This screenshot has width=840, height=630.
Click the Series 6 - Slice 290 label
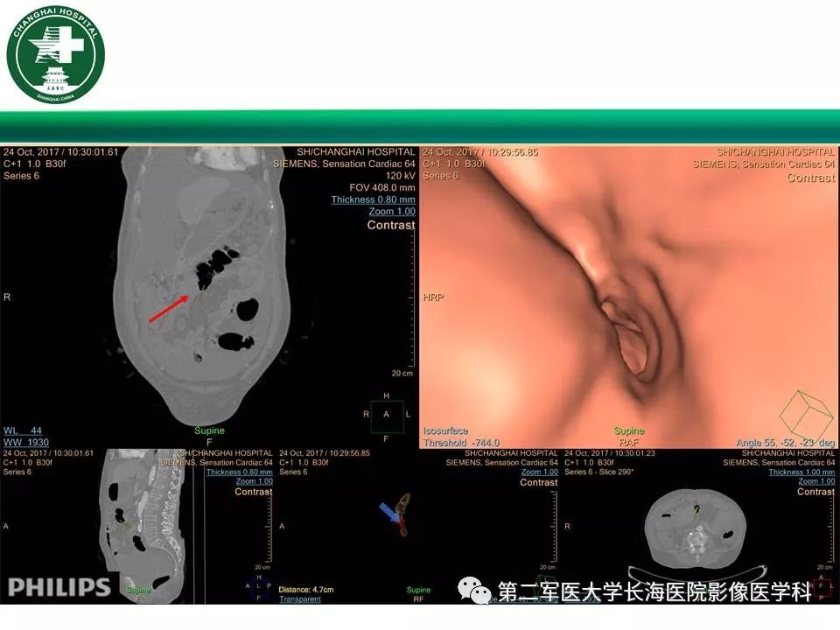point(598,472)
